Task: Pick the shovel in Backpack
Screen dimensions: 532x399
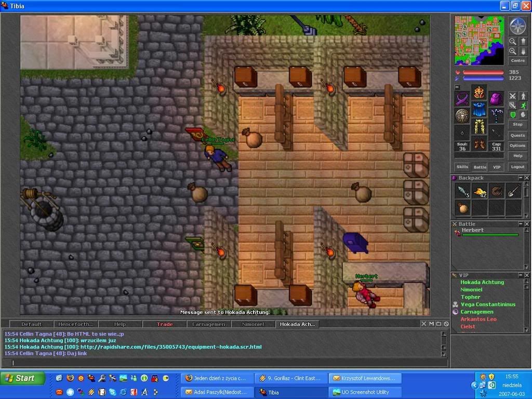Action: click(514, 191)
